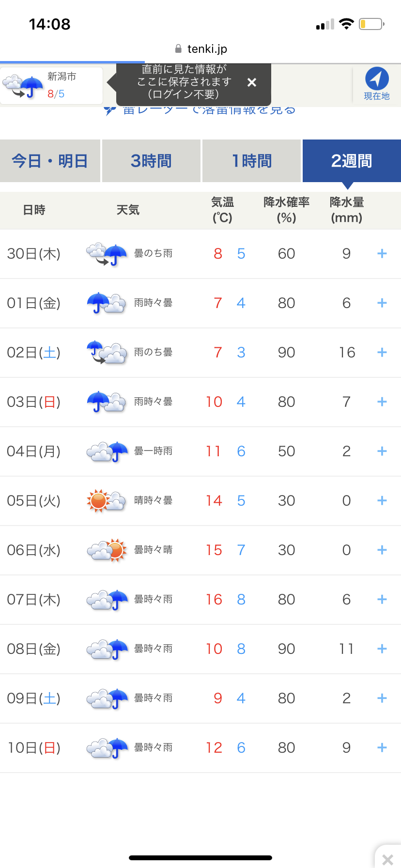Screen dimensions: 401x868
Task: Tap the rain-then-cloud icon for 02日(土)
Action: coord(107,353)
